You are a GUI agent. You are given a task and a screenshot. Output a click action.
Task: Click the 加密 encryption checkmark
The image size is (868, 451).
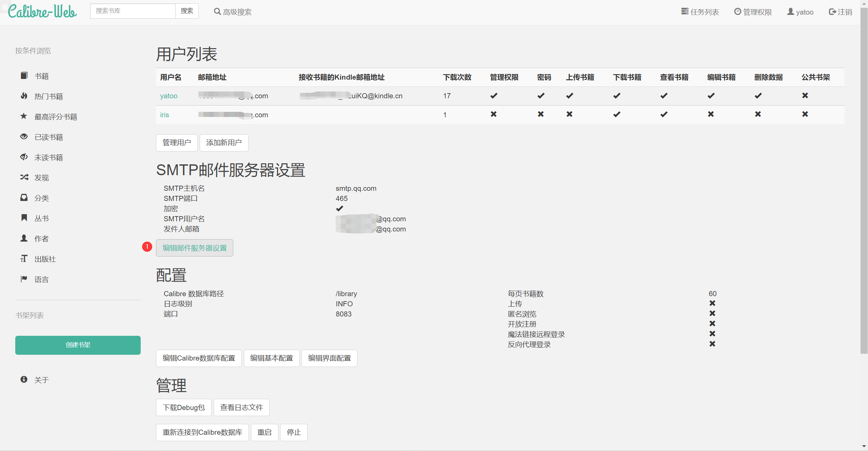(339, 208)
